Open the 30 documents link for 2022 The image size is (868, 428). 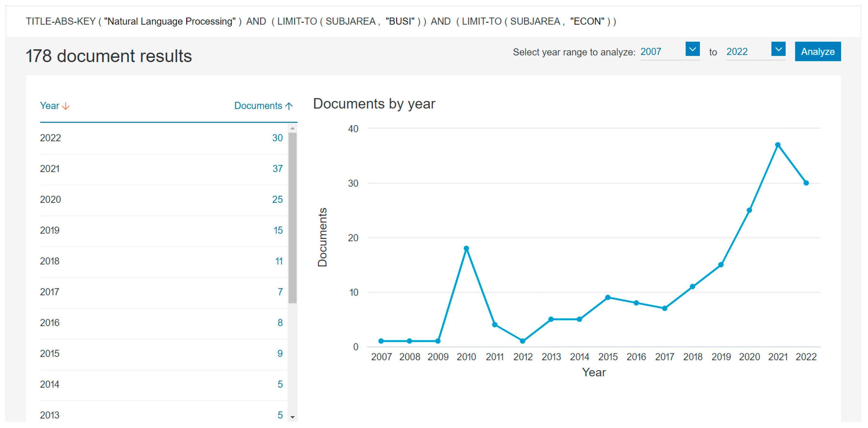pos(277,138)
